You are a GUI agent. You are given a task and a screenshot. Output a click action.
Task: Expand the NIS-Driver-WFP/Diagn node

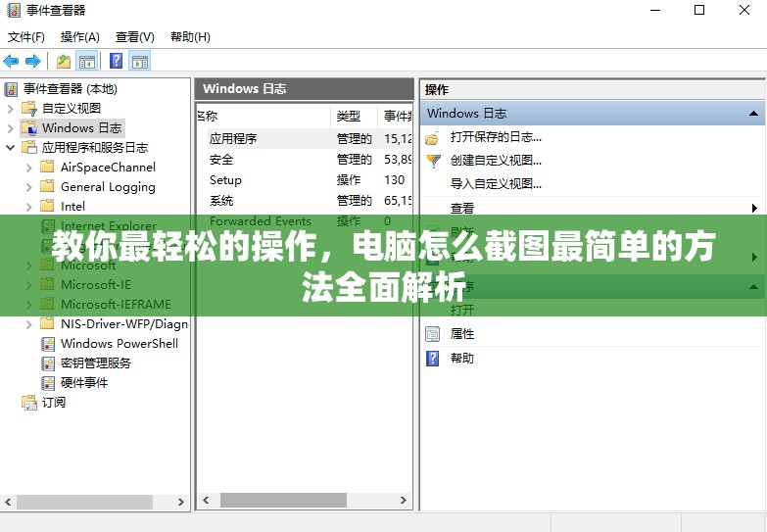click(x=28, y=324)
